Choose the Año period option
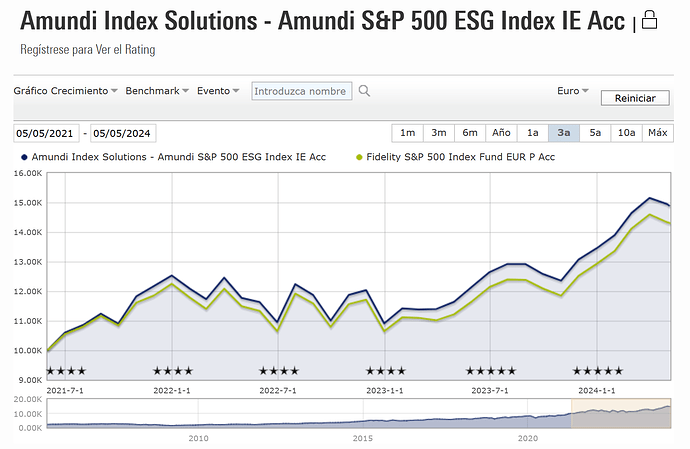The height and width of the screenshot is (449, 690). [x=501, y=133]
